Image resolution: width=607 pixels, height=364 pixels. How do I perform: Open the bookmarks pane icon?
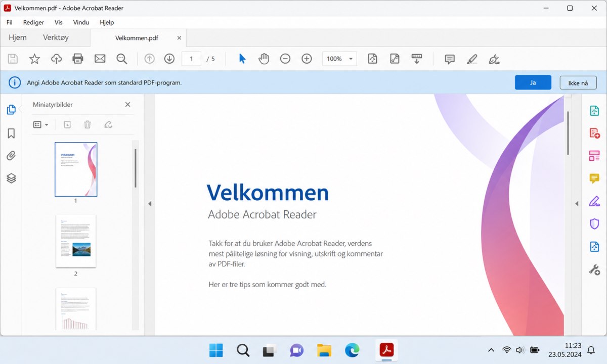coord(11,133)
